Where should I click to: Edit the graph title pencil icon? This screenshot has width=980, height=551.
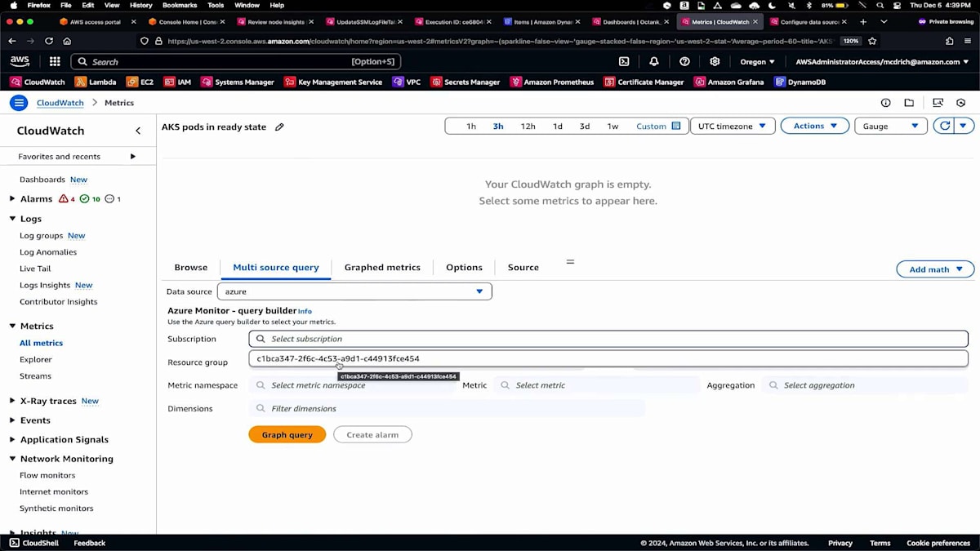pyautogui.click(x=279, y=127)
